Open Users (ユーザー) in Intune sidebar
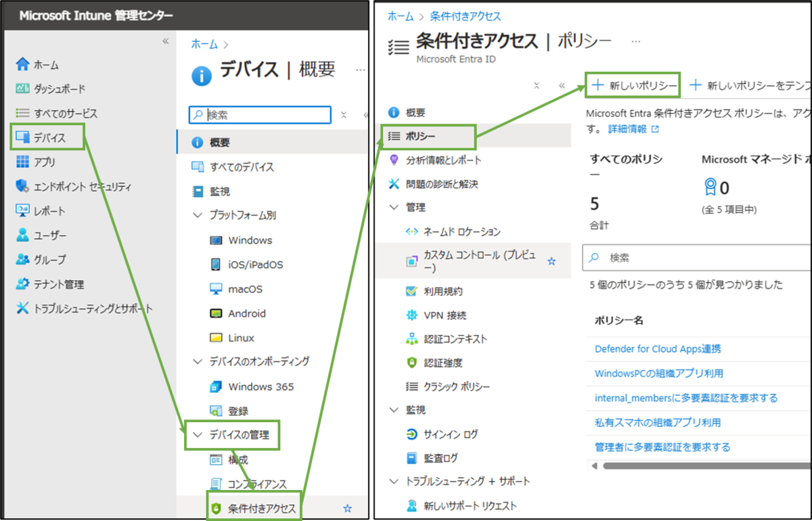812x521 pixels. click(x=41, y=235)
